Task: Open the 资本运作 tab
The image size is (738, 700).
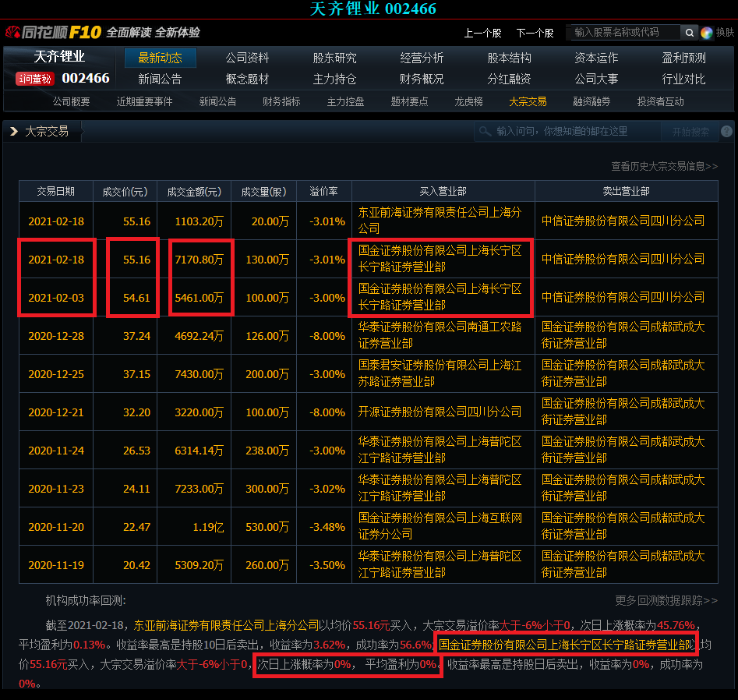Action: [596, 58]
